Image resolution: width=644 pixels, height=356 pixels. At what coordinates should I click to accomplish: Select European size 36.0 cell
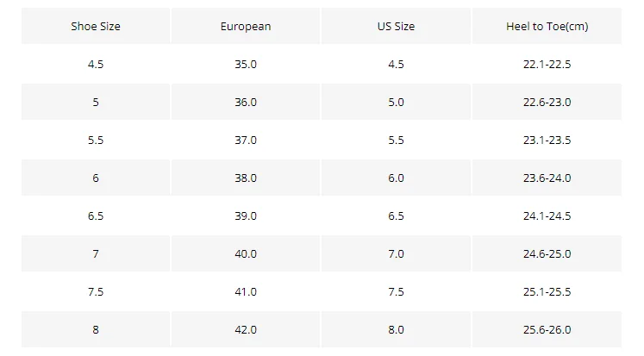[x=246, y=102]
